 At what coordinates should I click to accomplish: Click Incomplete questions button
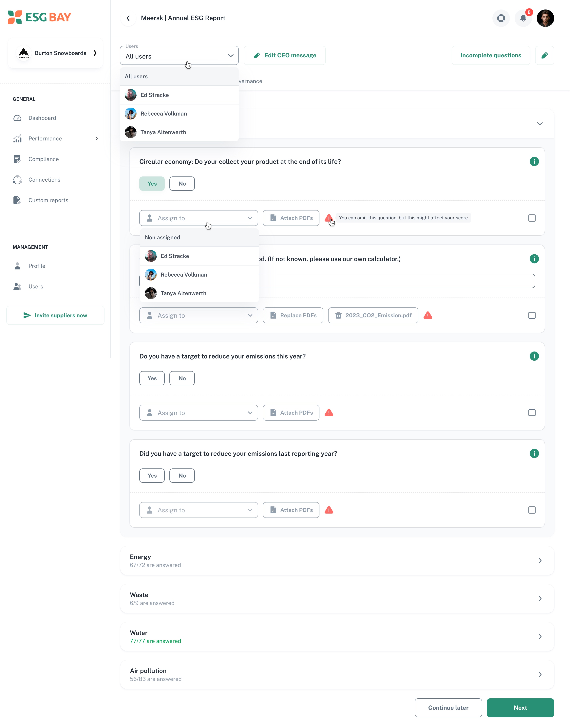pos(491,55)
